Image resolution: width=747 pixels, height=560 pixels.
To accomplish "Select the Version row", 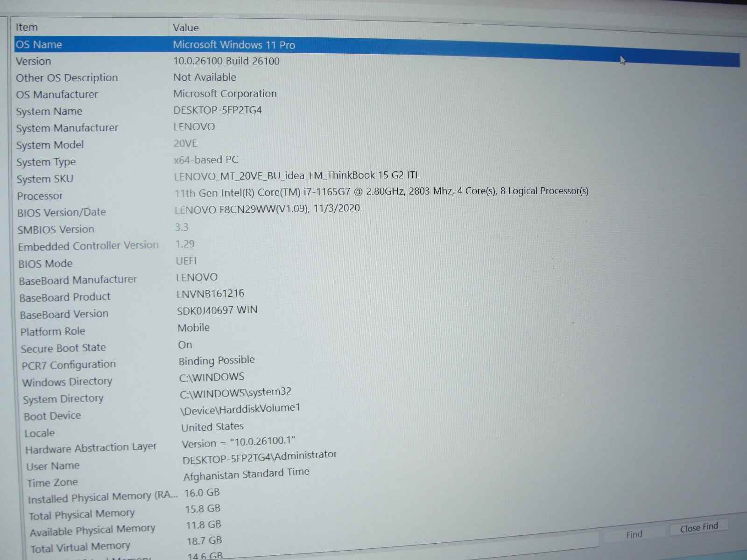I will pyautogui.click(x=34, y=62).
